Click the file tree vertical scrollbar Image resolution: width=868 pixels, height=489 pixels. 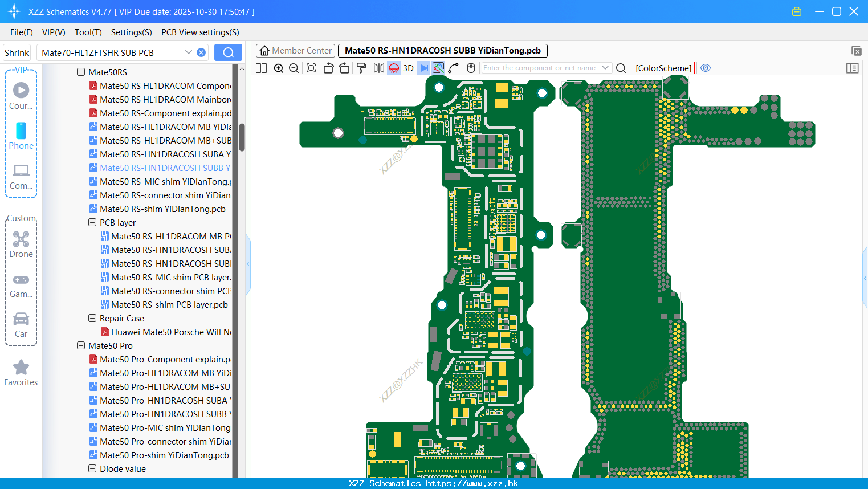(x=242, y=137)
